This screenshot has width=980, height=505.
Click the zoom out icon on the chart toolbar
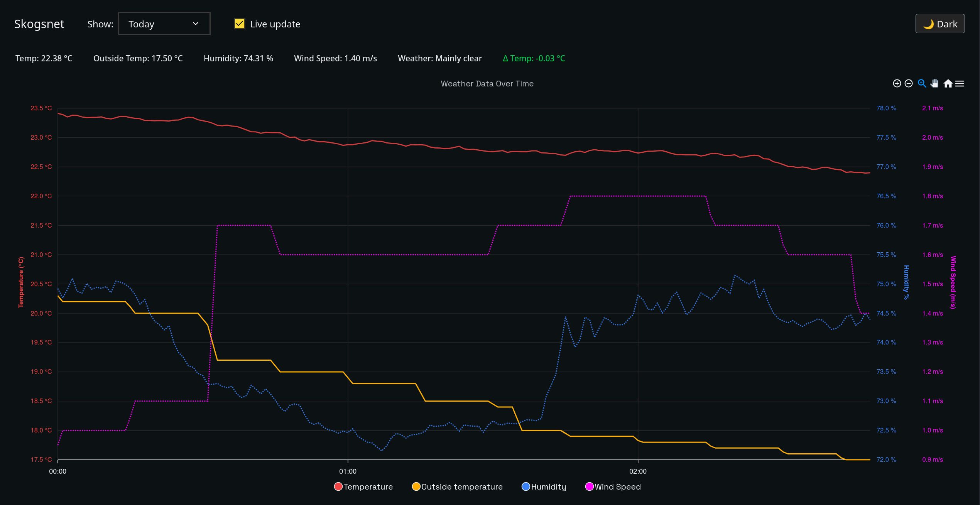tap(909, 83)
